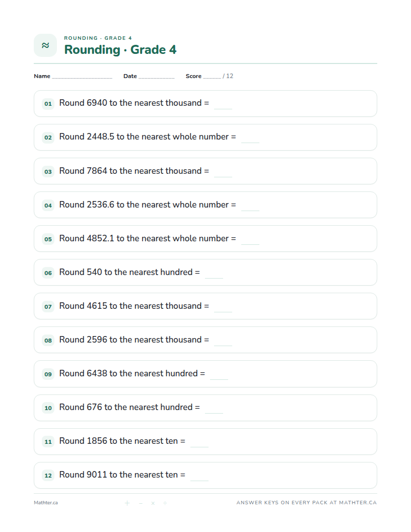The width and height of the screenshot is (411, 532).
Task: Select the text 'Round 9011 to the nearest ten ='
Action: pyautogui.click(x=122, y=475)
